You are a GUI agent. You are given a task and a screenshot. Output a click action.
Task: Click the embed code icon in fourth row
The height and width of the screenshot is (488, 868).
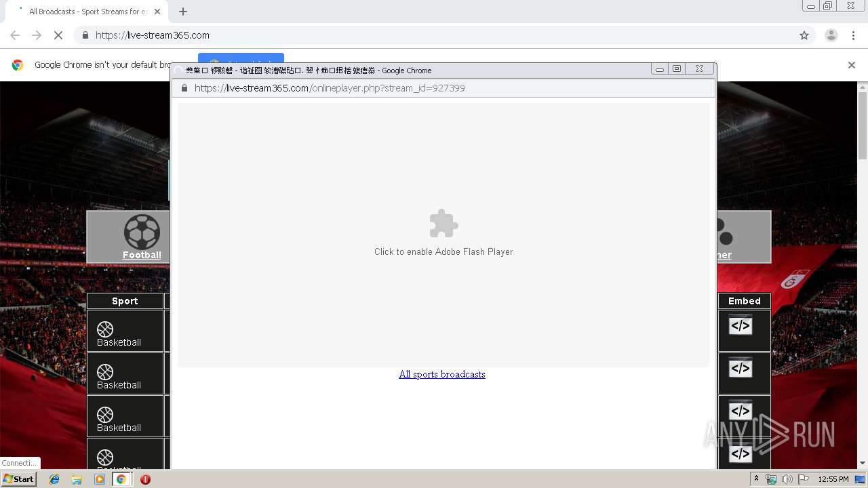[741, 453]
